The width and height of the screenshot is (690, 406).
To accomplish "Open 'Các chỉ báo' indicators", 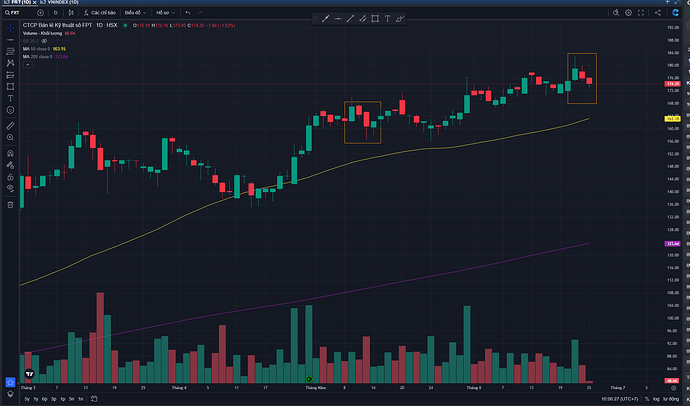I will pyautogui.click(x=100, y=13).
